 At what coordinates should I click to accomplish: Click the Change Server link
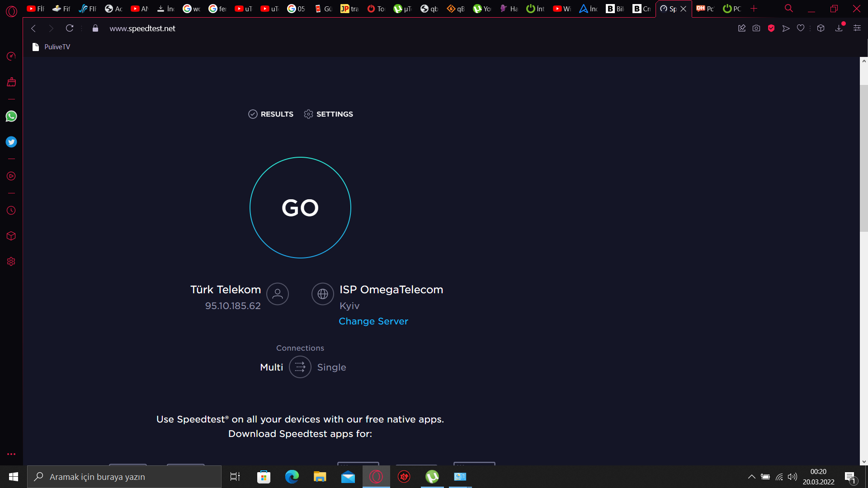click(373, 321)
